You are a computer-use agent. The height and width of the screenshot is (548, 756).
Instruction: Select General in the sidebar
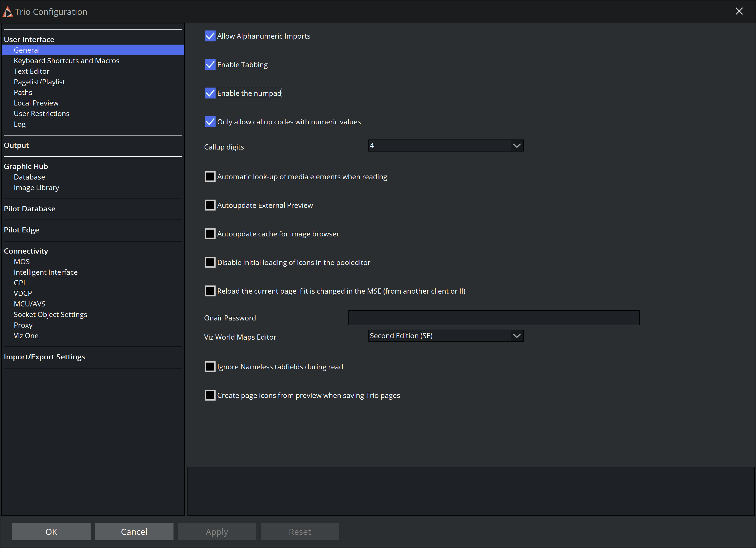(x=93, y=50)
